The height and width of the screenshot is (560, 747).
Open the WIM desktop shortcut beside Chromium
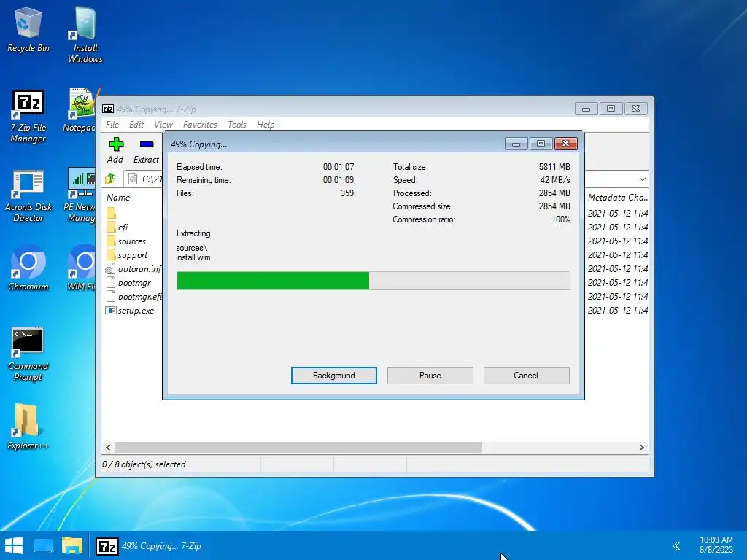82,268
